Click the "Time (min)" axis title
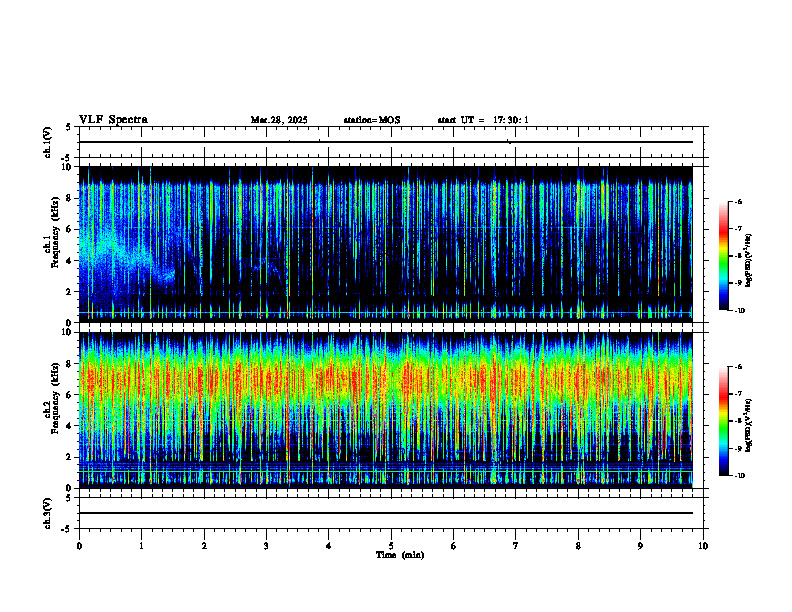The width and height of the screenshot is (792, 612). click(400, 555)
